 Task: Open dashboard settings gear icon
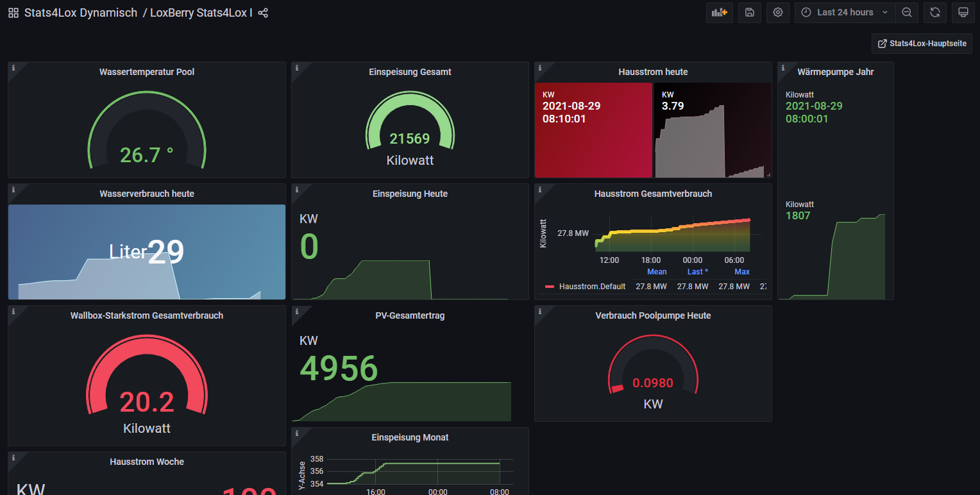(777, 12)
